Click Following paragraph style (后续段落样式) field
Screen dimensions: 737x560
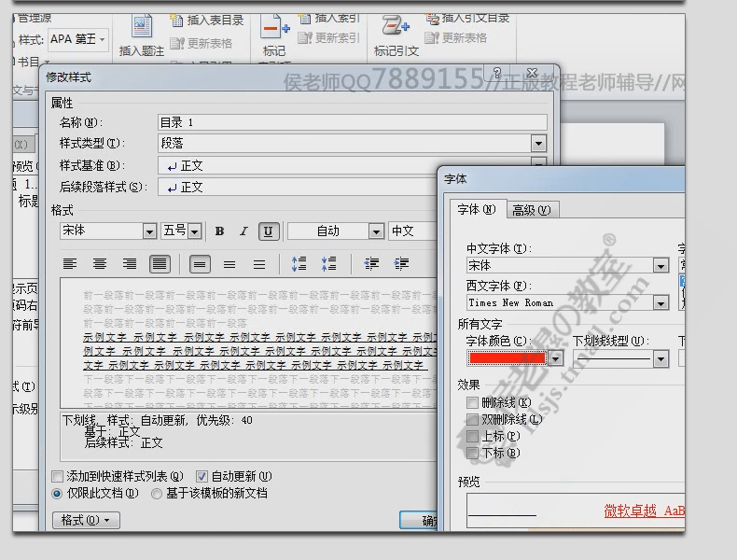click(x=299, y=188)
